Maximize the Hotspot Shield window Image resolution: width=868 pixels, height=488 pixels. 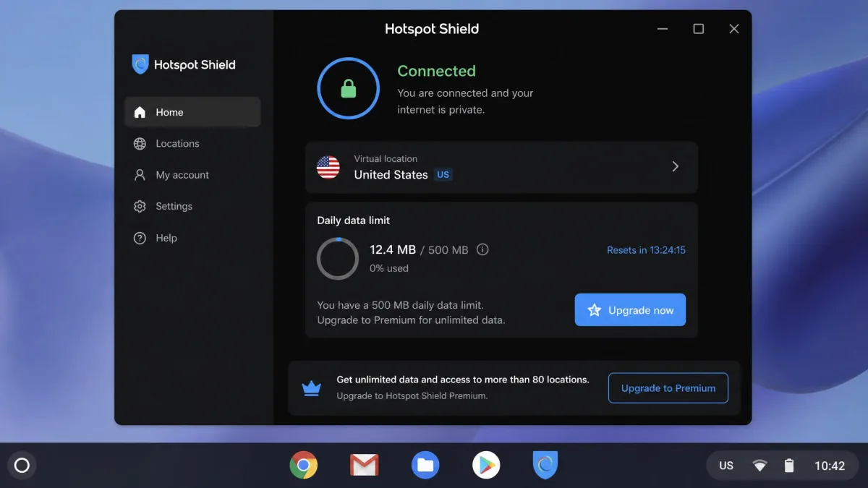[x=698, y=29]
